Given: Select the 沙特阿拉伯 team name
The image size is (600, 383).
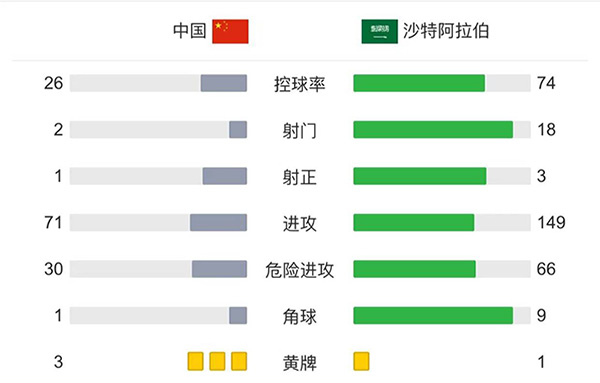Looking at the screenshot, I should pos(446,31).
